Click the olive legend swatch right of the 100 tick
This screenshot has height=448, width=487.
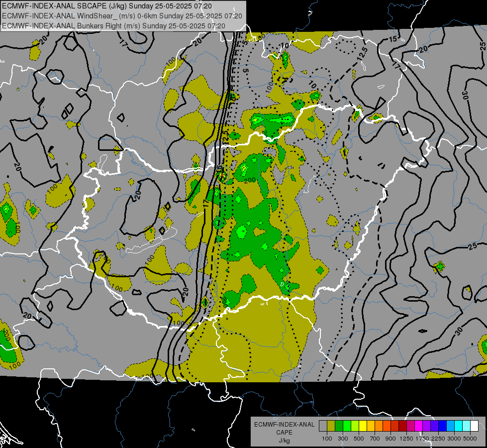tap(331, 426)
